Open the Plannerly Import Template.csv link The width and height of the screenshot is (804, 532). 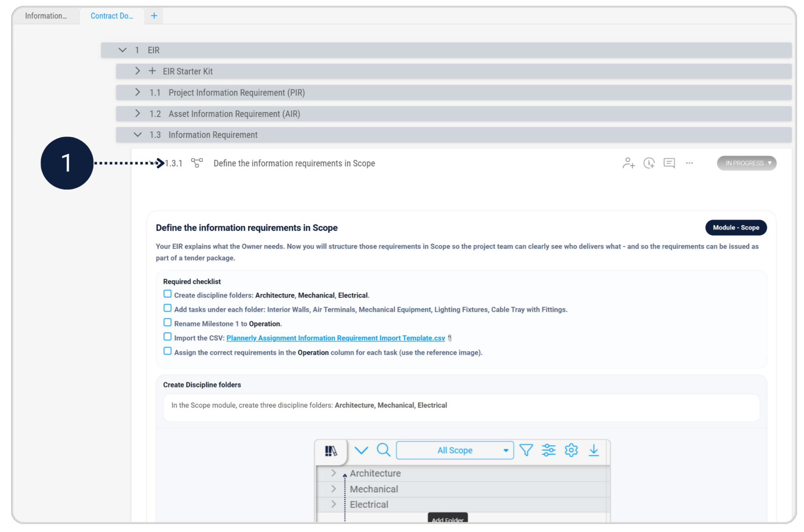pos(335,338)
